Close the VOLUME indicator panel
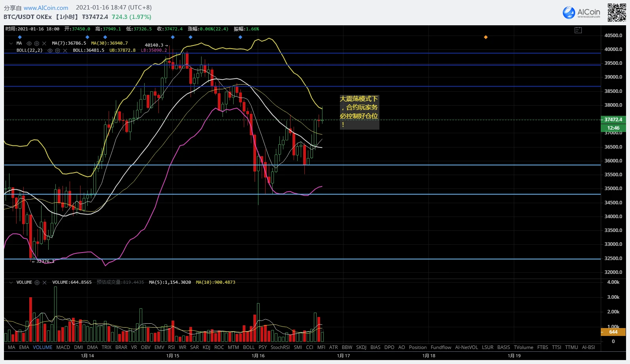 [45, 283]
